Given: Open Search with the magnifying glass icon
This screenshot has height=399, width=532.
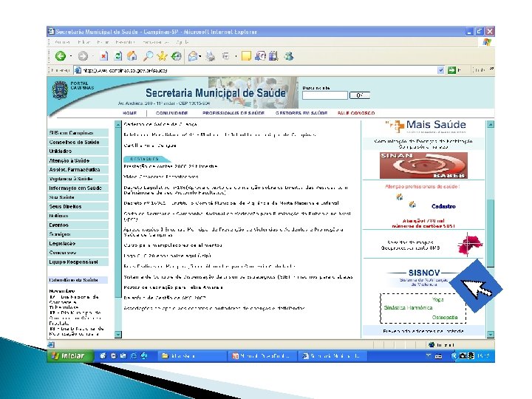Looking at the screenshot, I should [148, 56].
